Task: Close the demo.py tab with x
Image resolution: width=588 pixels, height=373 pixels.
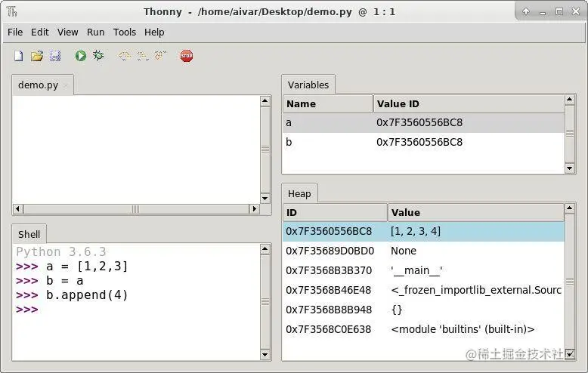Action: (x=65, y=86)
